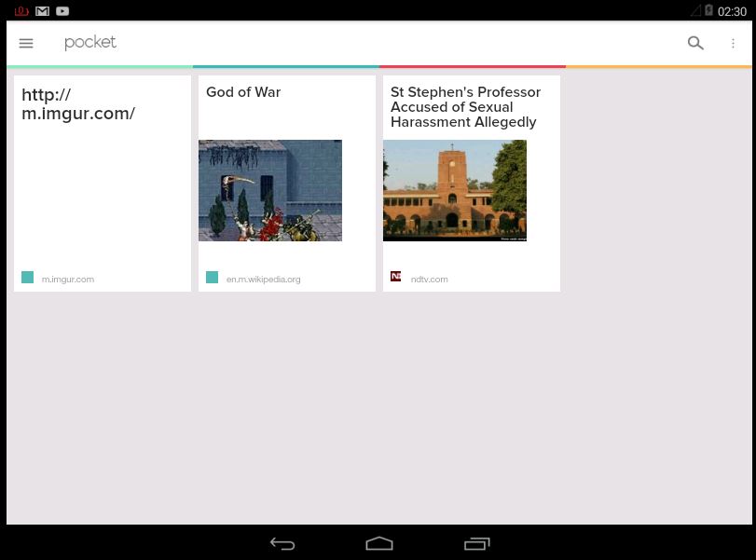The height and width of the screenshot is (560, 756).
Task: Tap the m.imgur.com favicon on the first card
Action: click(x=27, y=277)
